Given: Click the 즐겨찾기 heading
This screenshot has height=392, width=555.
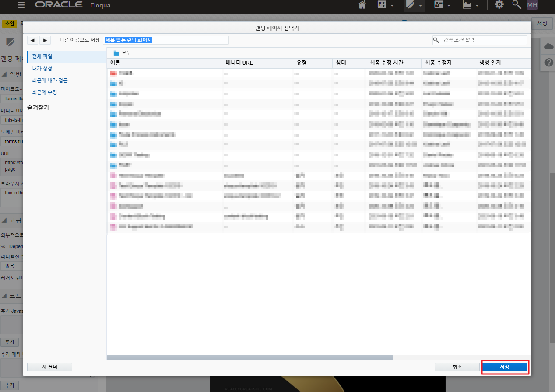Looking at the screenshot, I should pos(38,107).
